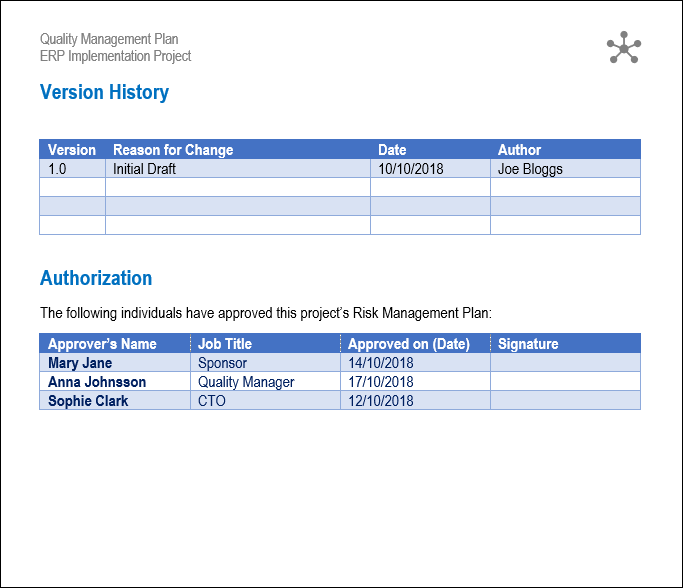Select the 'Joe Bloggs' author cell
This screenshot has width=683, height=588.
(x=530, y=169)
